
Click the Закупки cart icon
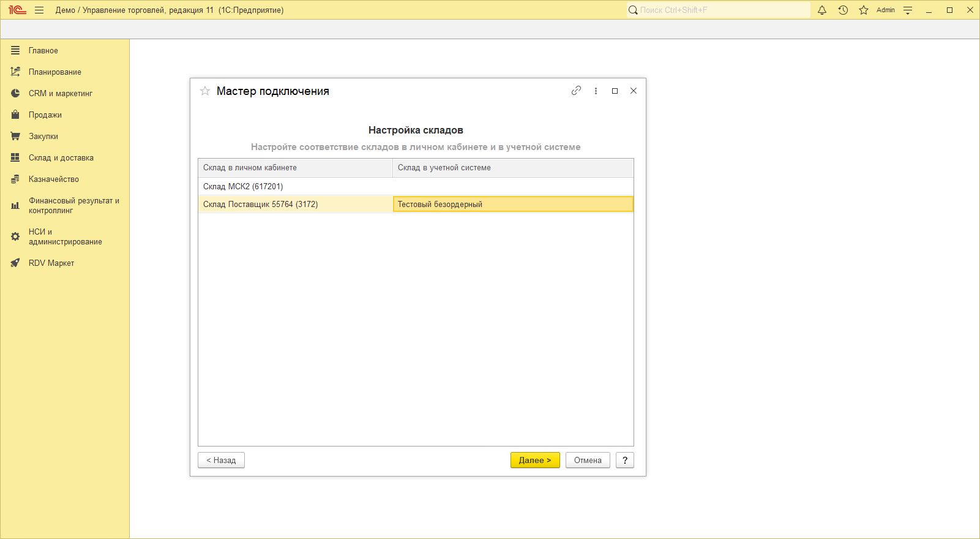pyautogui.click(x=15, y=136)
